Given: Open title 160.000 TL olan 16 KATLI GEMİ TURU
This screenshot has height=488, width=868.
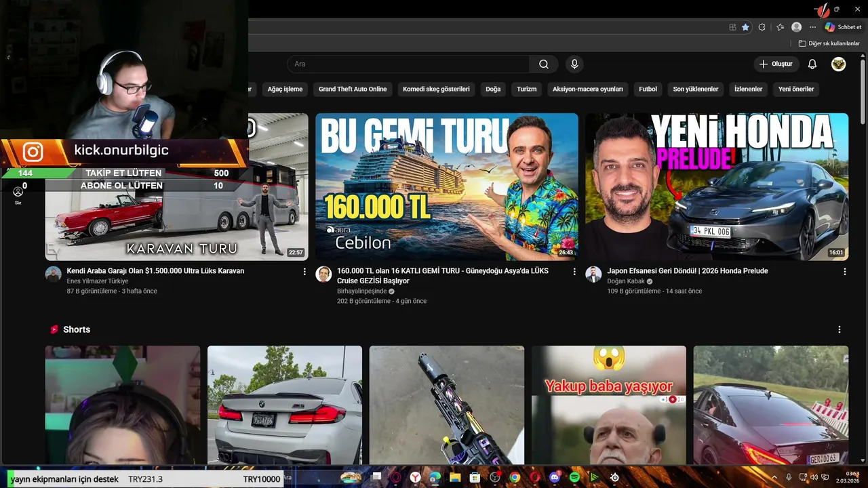Looking at the screenshot, I should point(443,276).
